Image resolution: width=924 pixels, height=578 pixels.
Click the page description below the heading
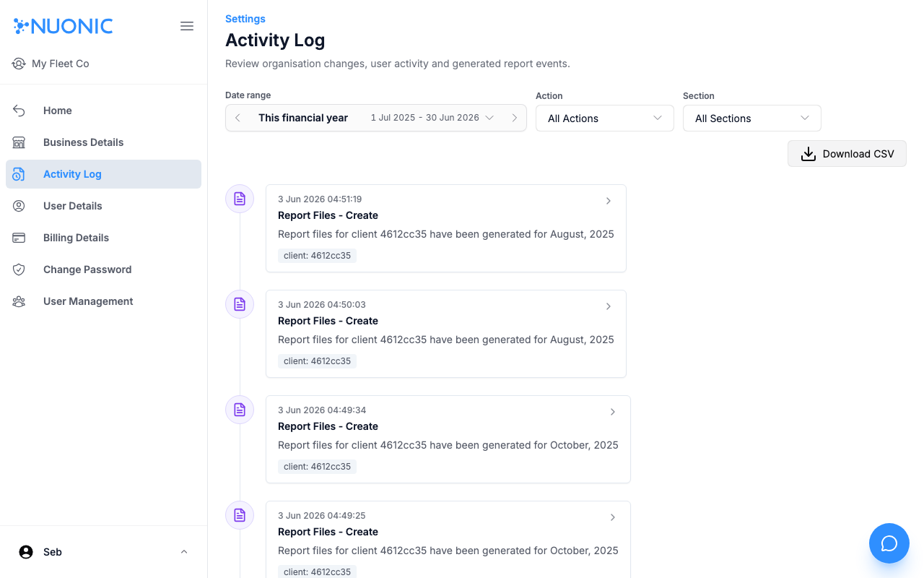click(398, 64)
